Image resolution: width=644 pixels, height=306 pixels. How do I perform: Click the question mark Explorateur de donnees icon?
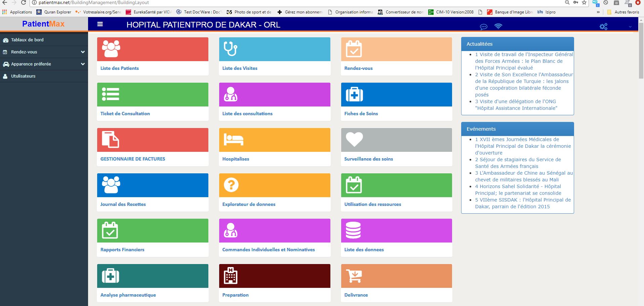231,185
